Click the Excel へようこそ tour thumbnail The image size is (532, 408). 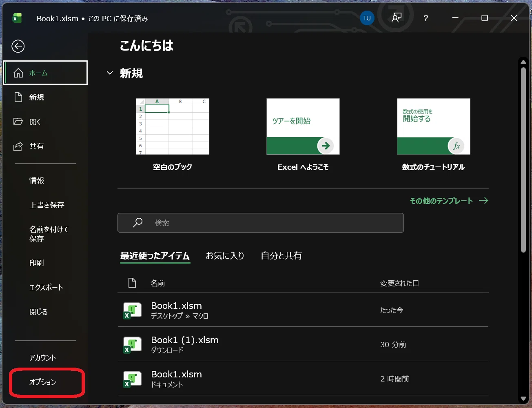pos(303,126)
